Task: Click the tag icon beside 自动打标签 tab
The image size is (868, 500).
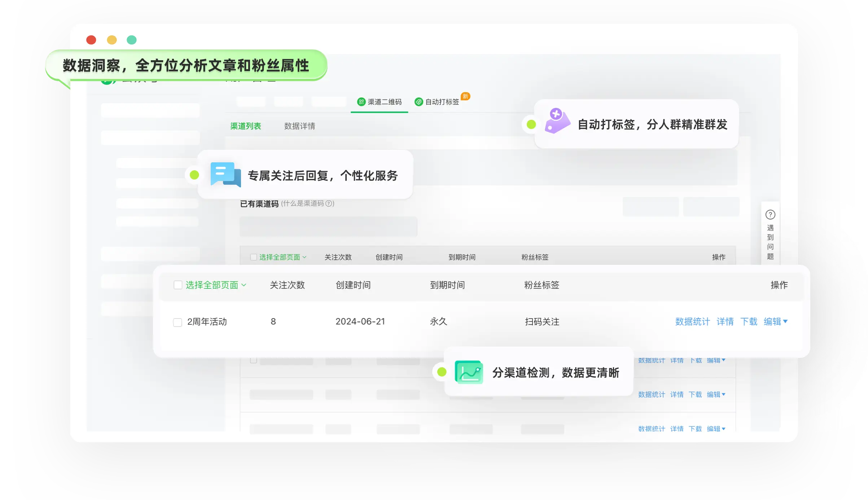Action: (x=419, y=102)
